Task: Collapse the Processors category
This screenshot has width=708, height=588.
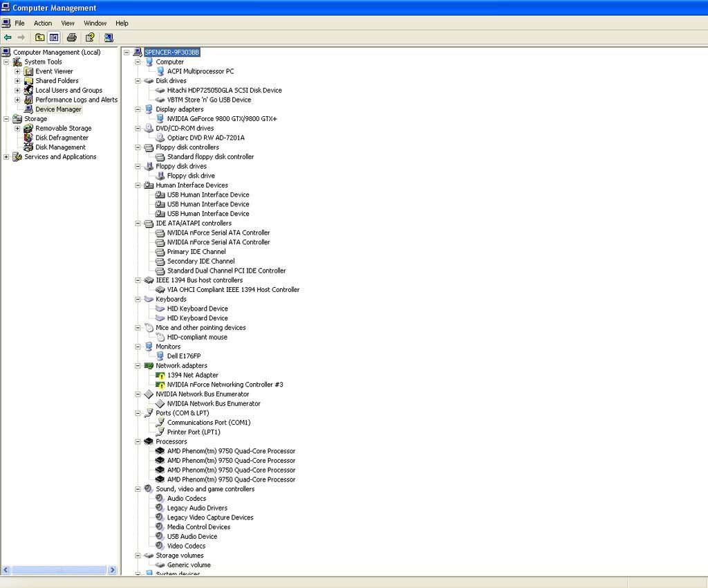Action: coord(138,441)
